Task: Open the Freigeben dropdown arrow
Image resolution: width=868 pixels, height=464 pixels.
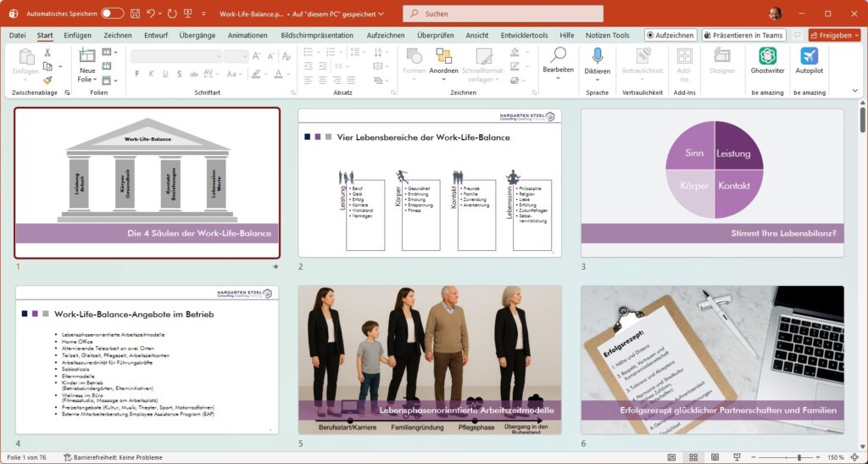Action: click(855, 36)
